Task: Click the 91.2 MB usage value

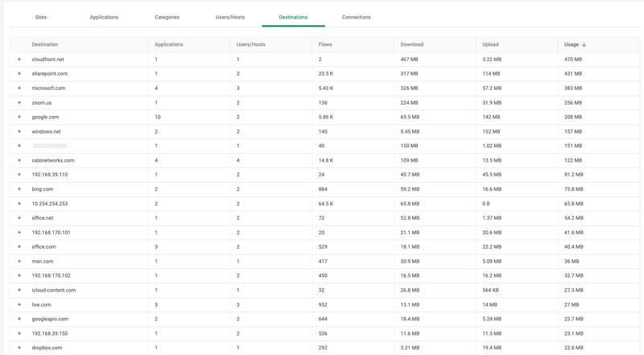Action: [x=574, y=175]
